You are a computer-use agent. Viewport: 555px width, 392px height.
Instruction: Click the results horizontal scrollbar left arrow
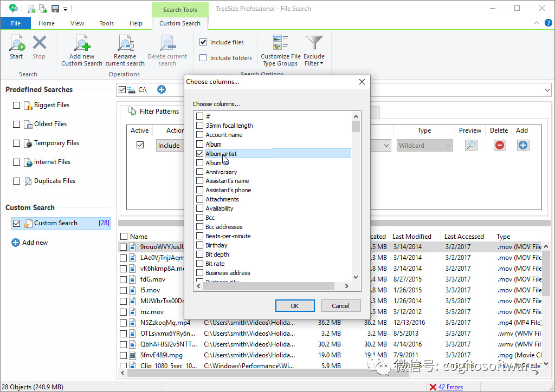point(123,373)
